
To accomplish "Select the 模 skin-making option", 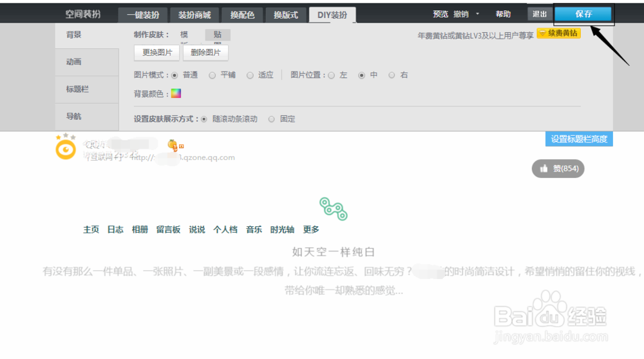I will click(184, 35).
